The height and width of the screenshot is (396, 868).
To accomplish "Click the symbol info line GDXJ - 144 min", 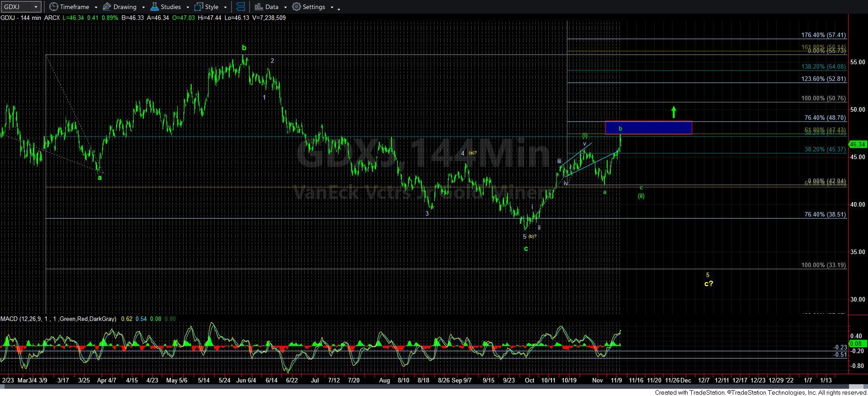I will tap(21, 18).
